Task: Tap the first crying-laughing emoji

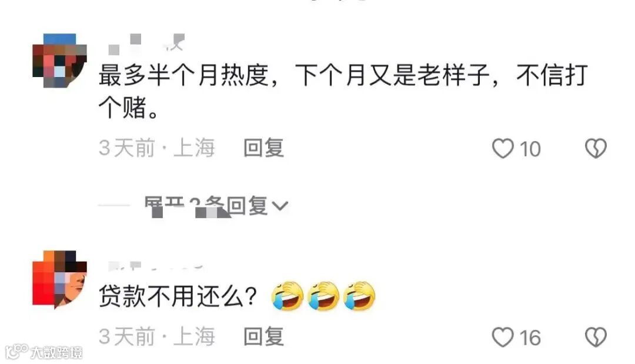Action: coord(287,296)
